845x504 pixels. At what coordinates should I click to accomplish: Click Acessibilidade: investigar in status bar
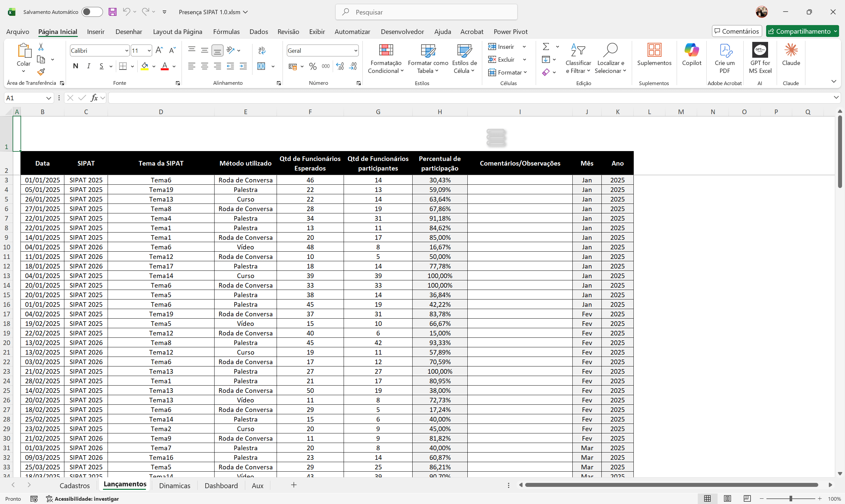point(83,499)
